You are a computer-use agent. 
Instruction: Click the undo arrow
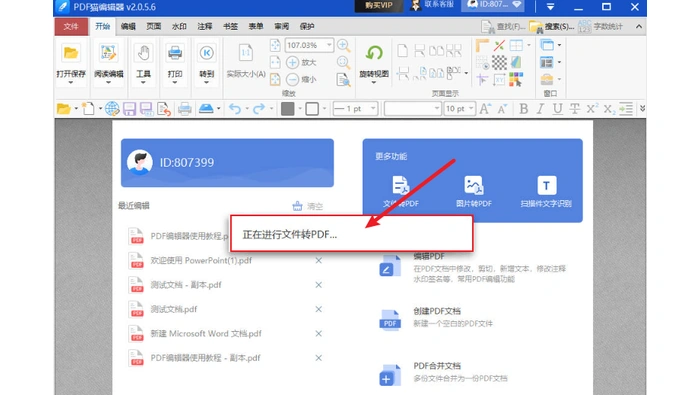235,108
